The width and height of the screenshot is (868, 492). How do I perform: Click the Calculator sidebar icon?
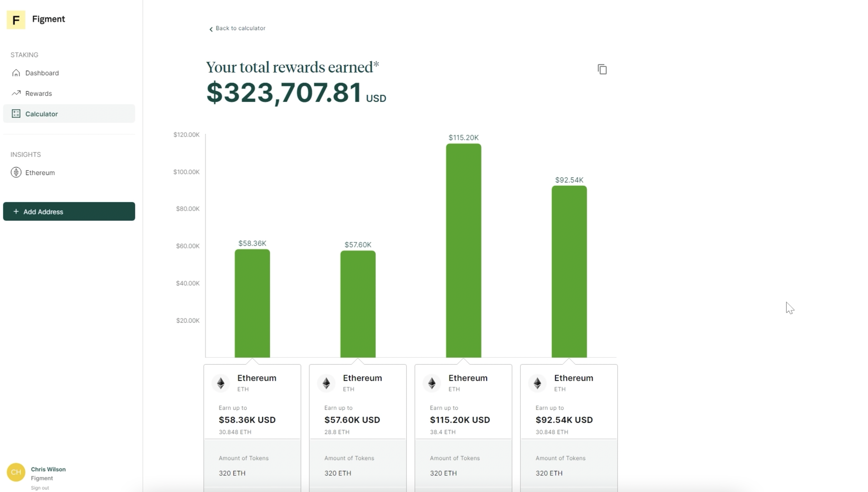click(16, 114)
